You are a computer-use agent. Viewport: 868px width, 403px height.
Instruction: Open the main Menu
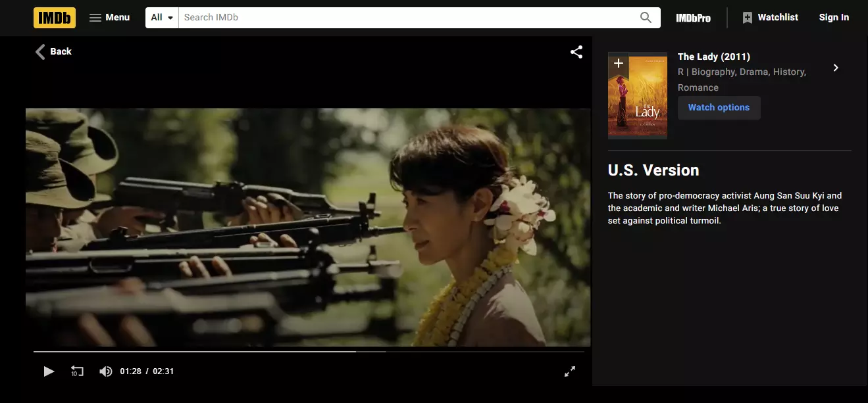[110, 18]
